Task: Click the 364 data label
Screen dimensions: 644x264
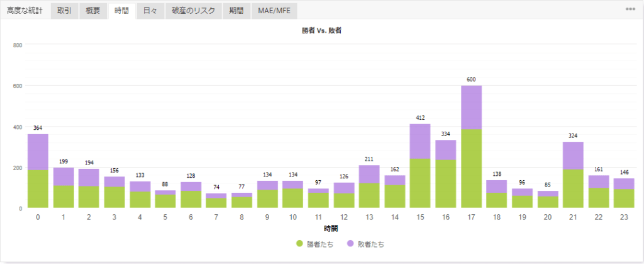Action: click(38, 128)
